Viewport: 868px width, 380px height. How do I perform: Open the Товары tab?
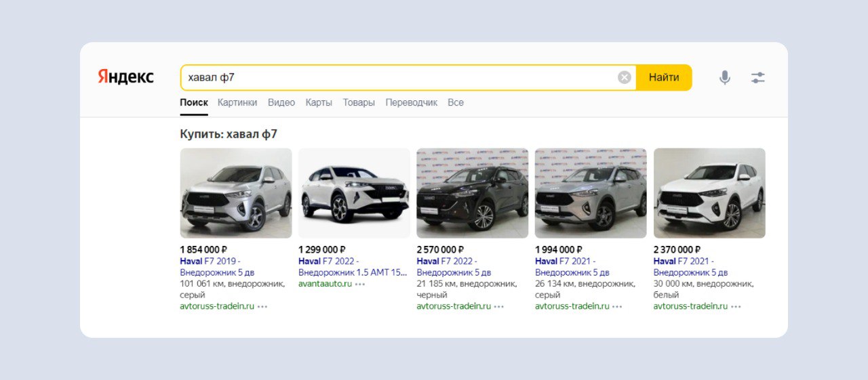(359, 102)
